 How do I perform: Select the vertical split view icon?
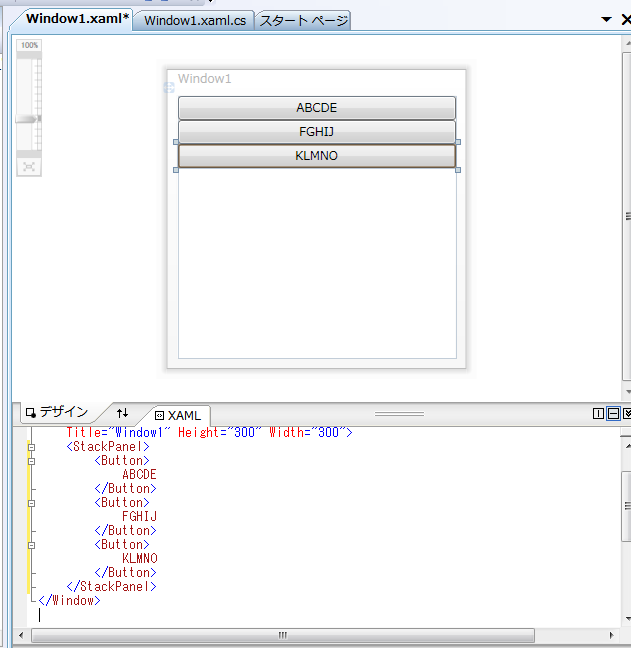(x=598, y=413)
